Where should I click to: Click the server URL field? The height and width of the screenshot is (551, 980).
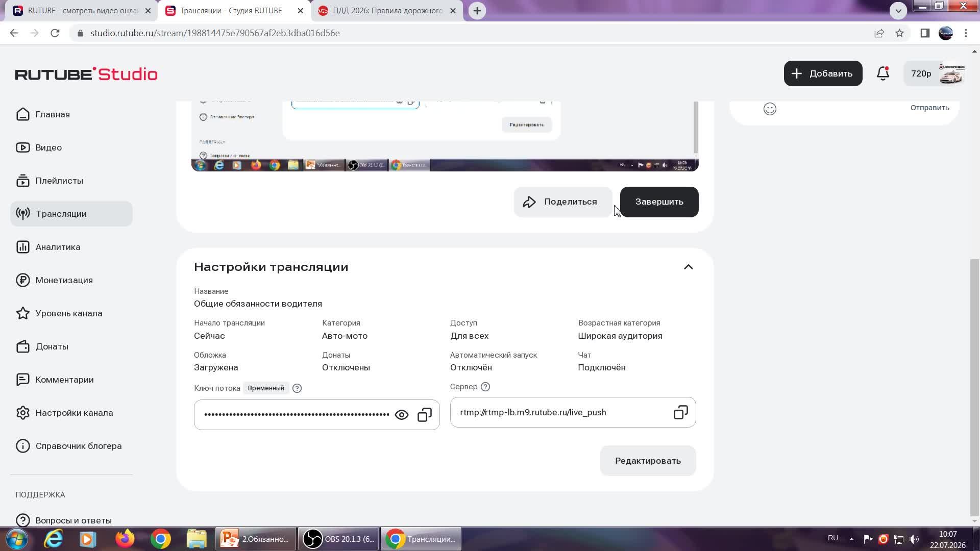point(573,412)
